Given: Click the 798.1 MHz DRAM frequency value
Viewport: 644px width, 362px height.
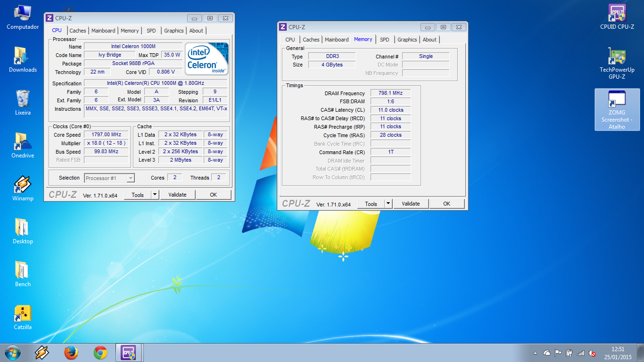Looking at the screenshot, I should 390,93.
